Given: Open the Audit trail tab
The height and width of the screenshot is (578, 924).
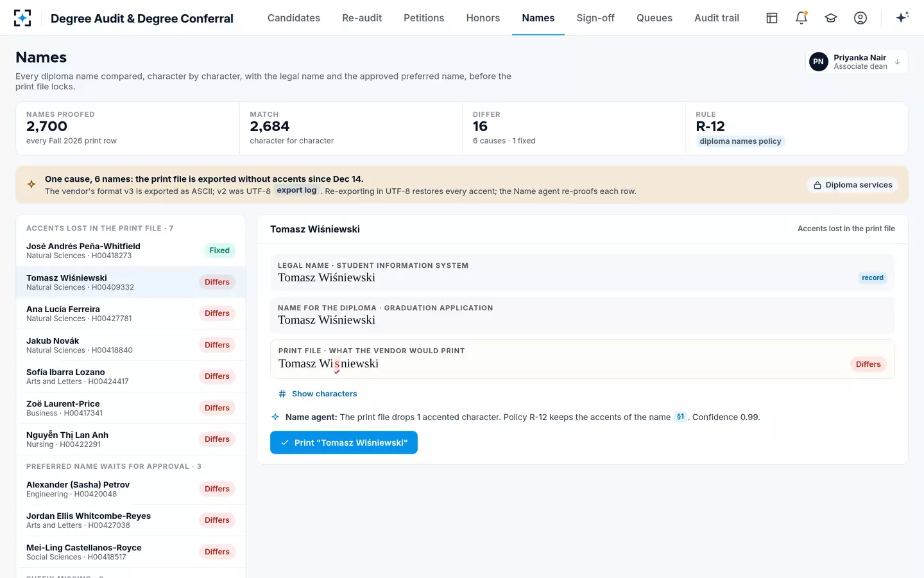Looking at the screenshot, I should [717, 18].
